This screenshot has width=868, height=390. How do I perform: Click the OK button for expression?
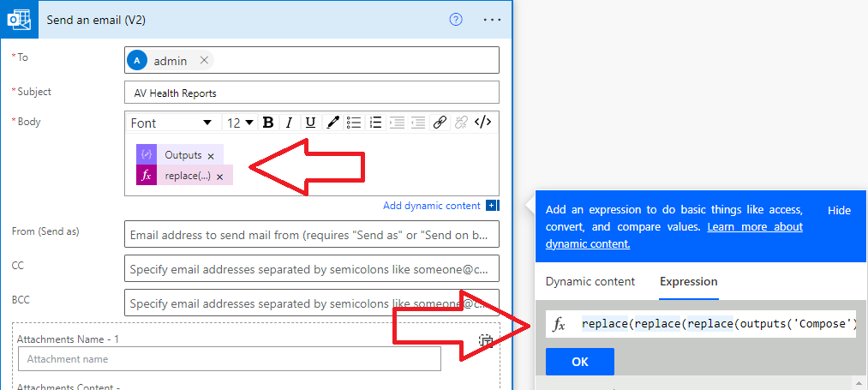580,362
